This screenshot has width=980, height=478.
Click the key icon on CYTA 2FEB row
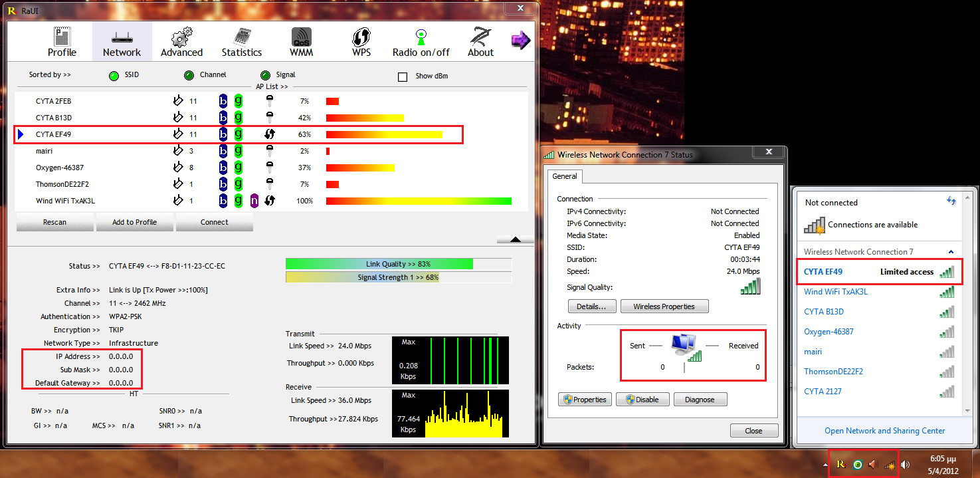point(269,101)
